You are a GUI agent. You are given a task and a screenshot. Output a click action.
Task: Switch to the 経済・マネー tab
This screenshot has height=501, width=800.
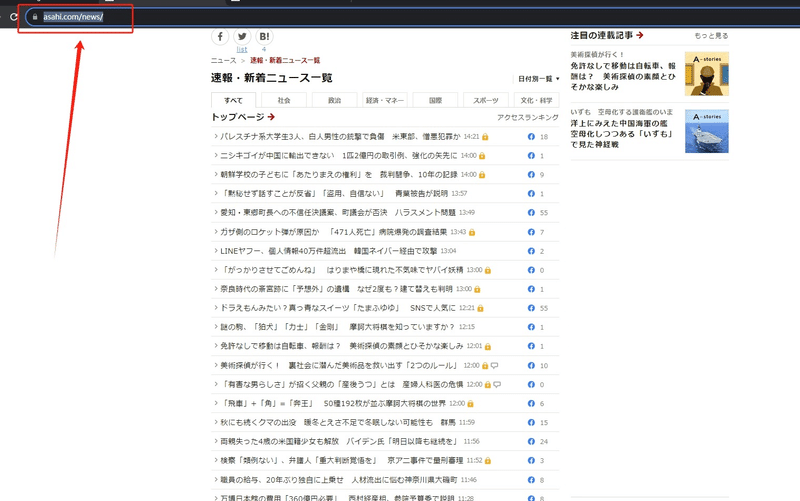click(x=385, y=100)
